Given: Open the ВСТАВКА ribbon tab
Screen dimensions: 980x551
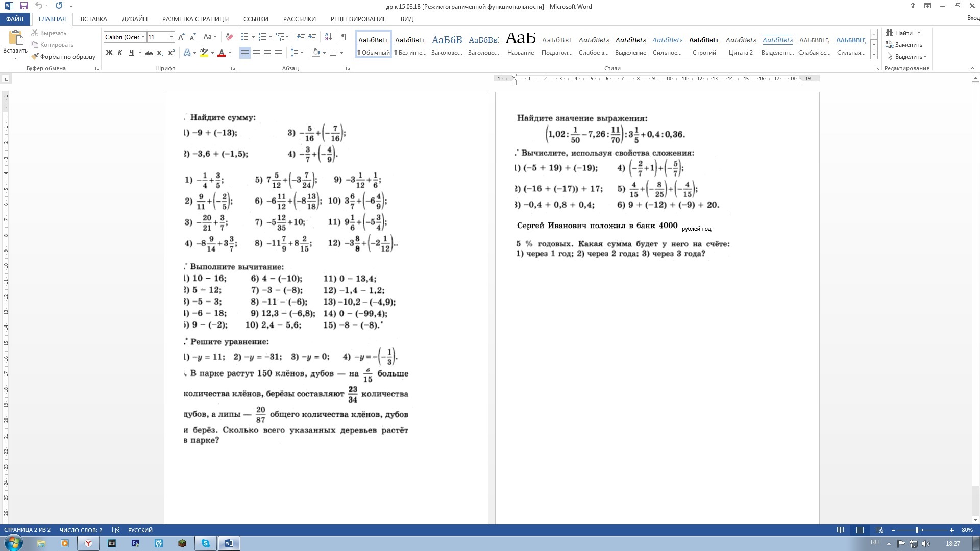Looking at the screenshot, I should coord(93,19).
